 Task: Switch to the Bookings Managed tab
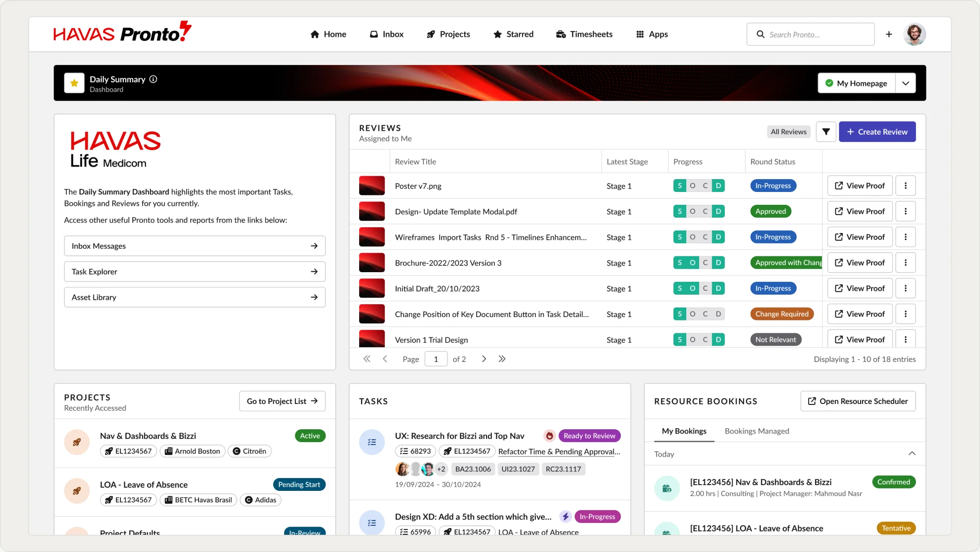(757, 431)
